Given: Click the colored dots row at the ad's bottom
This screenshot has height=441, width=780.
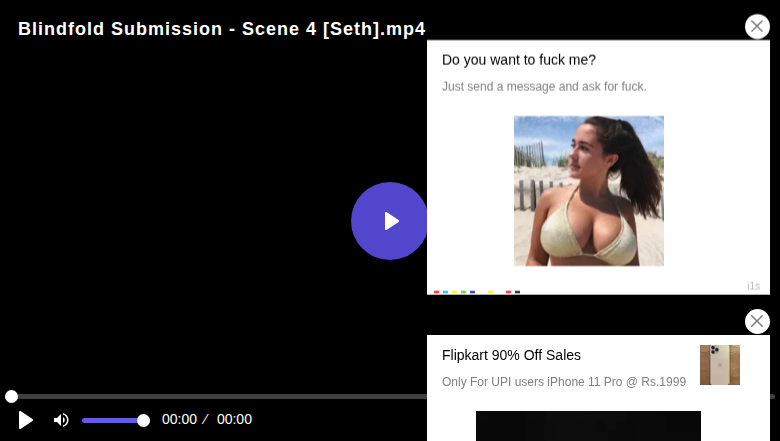Looking at the screenshot, I should [477, 292].
